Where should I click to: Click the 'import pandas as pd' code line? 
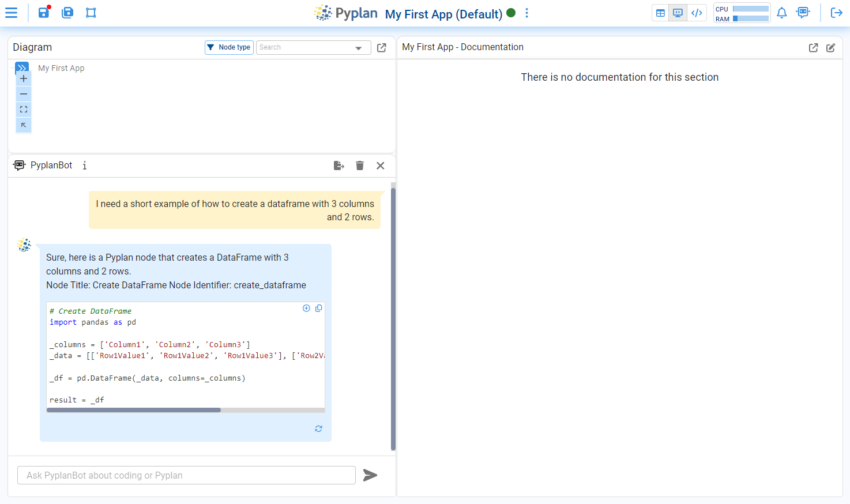(x=93, y=322)
